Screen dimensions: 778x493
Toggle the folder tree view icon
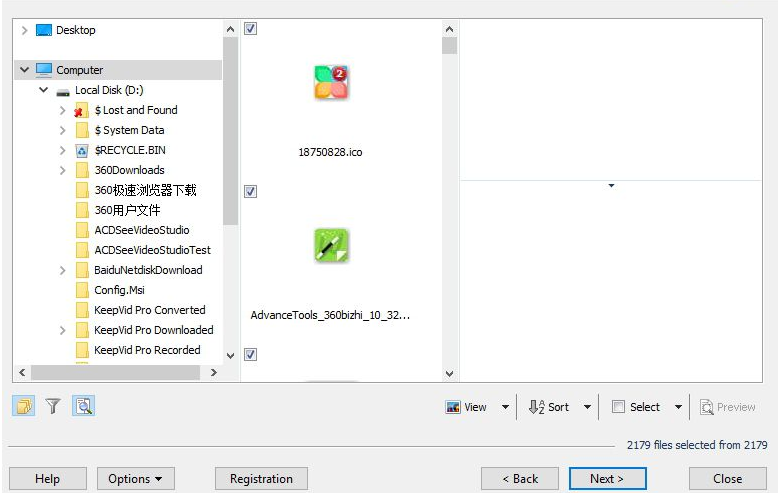pyautogui.click(x=24, y=406)
